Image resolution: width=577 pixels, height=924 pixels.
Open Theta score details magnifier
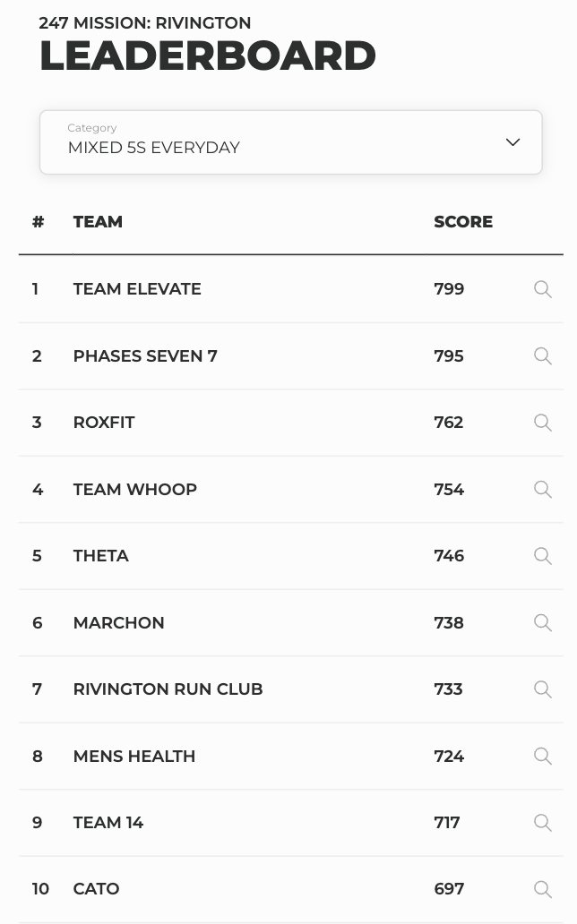543,556
